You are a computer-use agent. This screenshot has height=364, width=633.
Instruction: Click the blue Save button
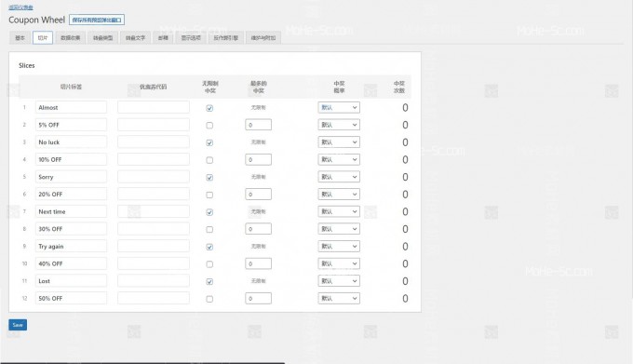[18, 325]
